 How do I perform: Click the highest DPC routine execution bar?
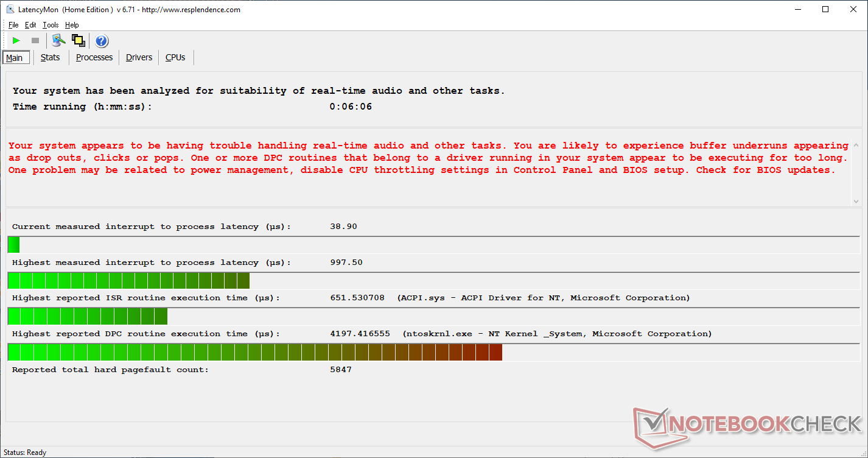[x=254, y=352]
